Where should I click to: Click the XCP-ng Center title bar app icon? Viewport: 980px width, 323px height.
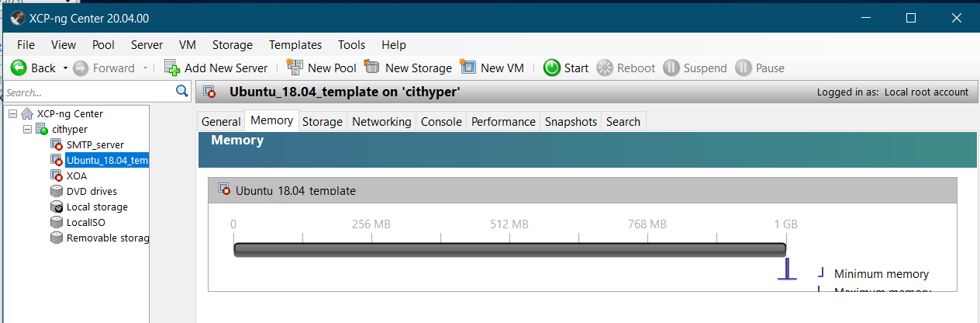pyautogui.click(x=18, y=18)
